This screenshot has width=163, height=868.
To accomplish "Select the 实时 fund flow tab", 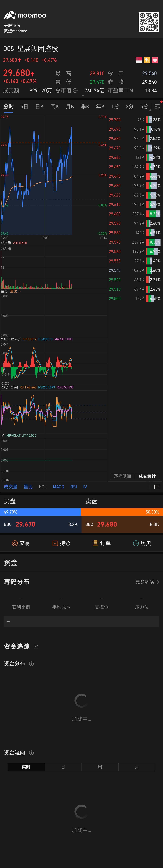I will (26, 767).
